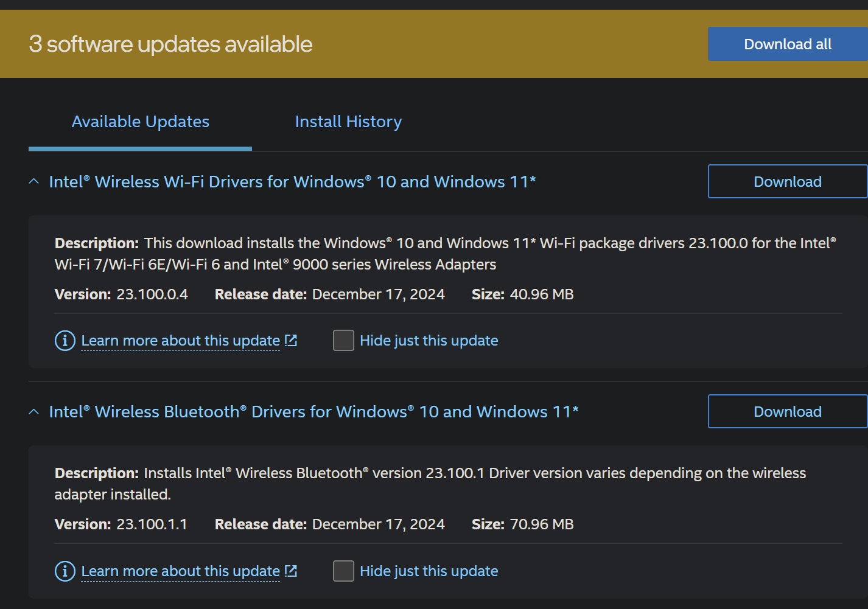868x609 pixels.
Task: Switch to the Install History tab
Action: (348, 122)
